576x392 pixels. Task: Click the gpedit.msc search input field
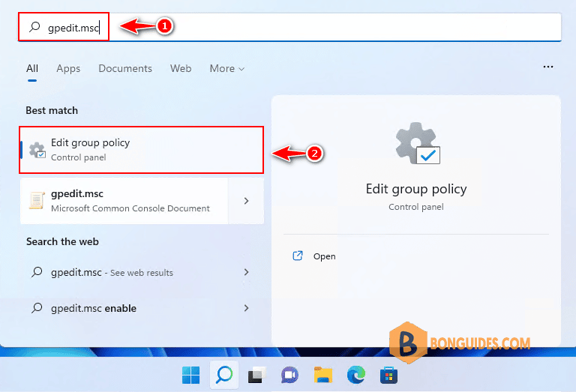point(289,27)
